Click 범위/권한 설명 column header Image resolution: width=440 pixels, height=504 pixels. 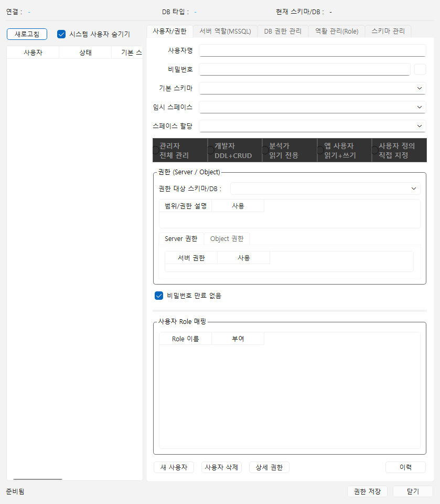186,206
